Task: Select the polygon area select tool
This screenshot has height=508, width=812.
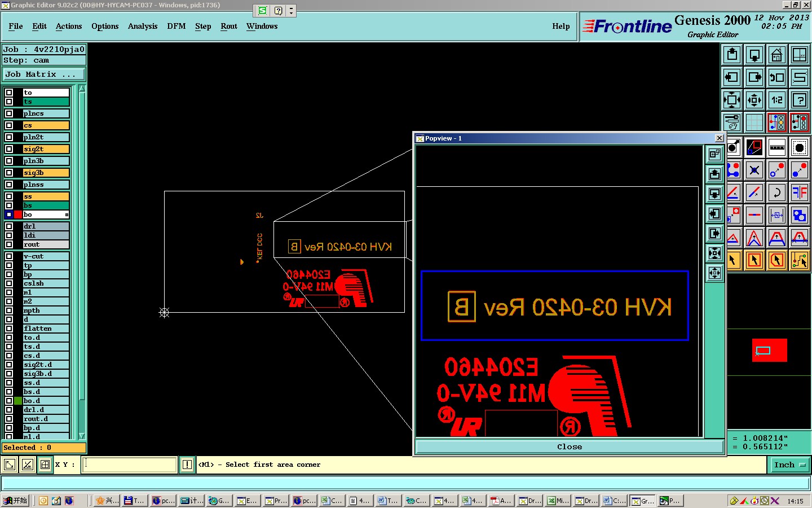Action: point(777,260)
